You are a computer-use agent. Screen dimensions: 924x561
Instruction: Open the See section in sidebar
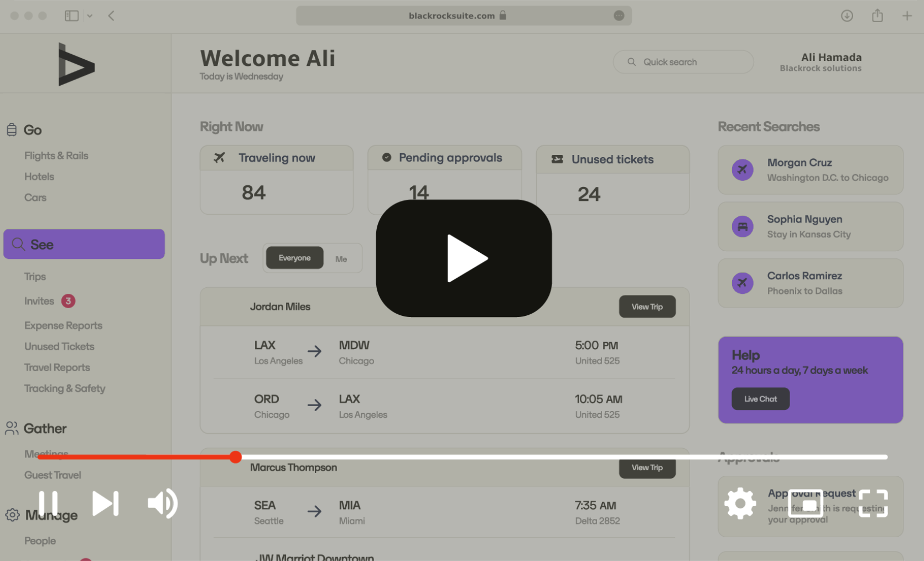[84, 244]
